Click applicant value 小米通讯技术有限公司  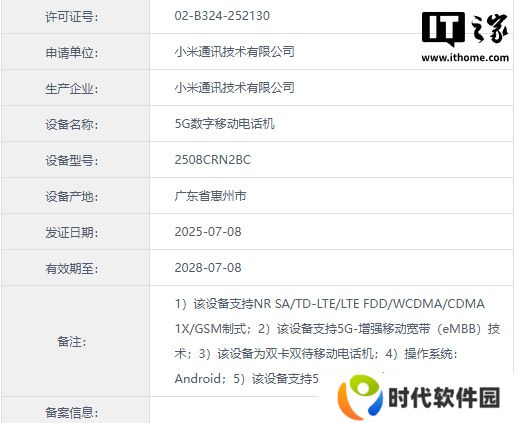[x=234, y=52]
